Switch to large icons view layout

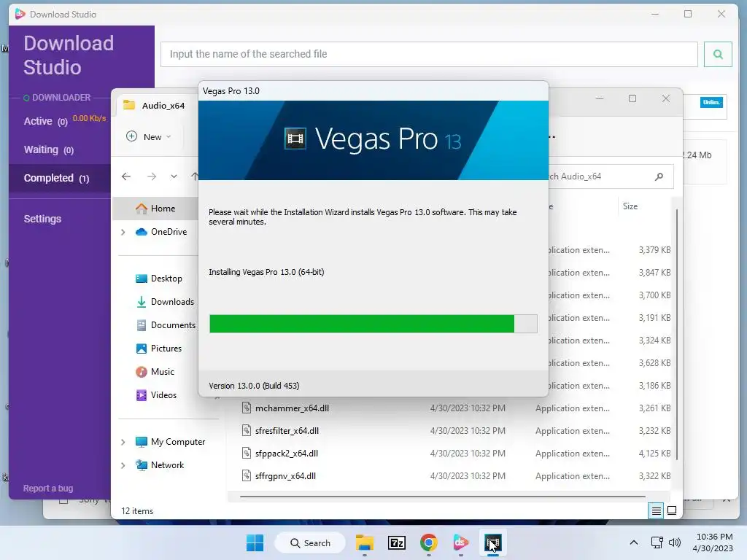coord(672,511)
